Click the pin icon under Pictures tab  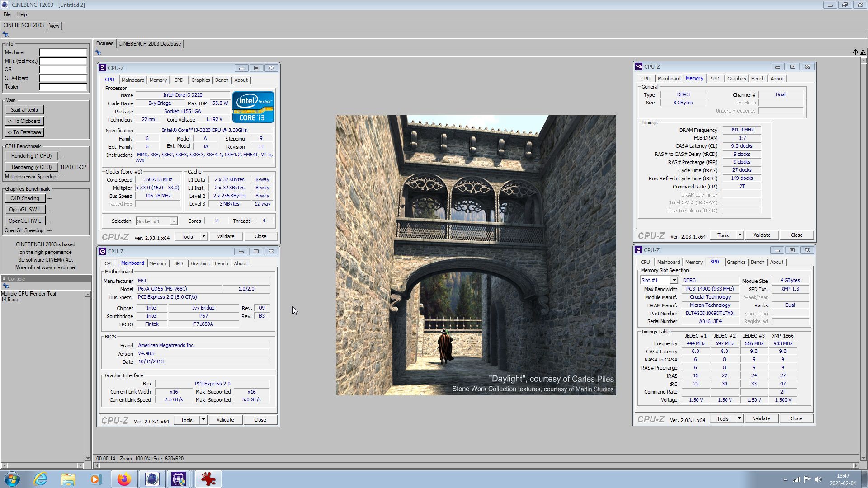click(98, 52)
